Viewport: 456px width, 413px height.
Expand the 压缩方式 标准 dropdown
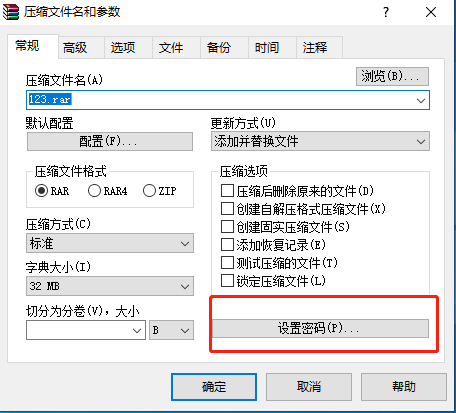(110, 243)
